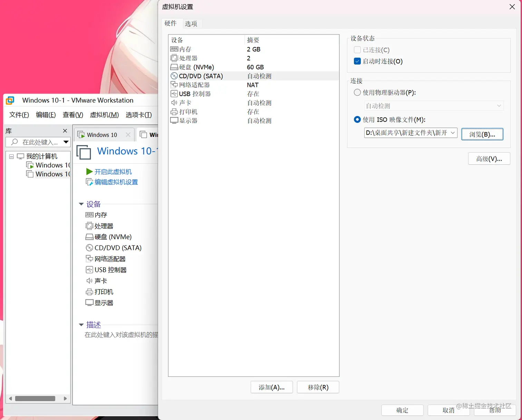Click printer icon in VMware main window devices
This screenshot has width=522, height=420.
click(x=89, y=292)
